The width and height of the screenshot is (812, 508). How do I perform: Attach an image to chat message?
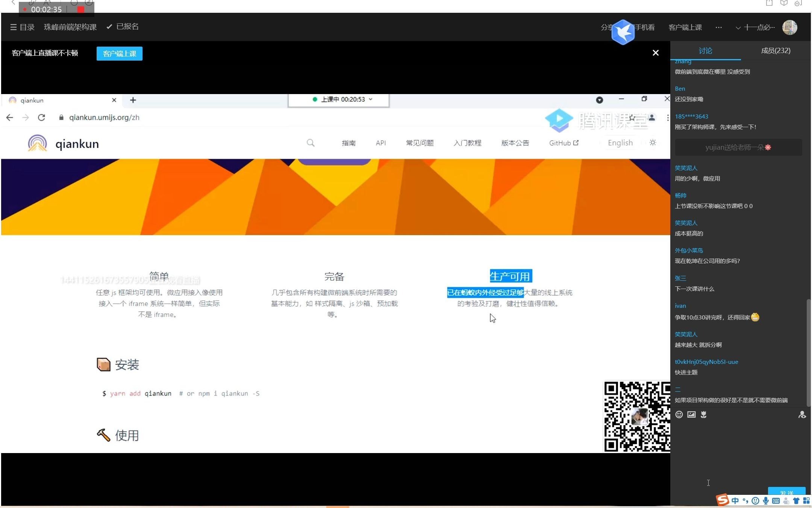(691, 415)
